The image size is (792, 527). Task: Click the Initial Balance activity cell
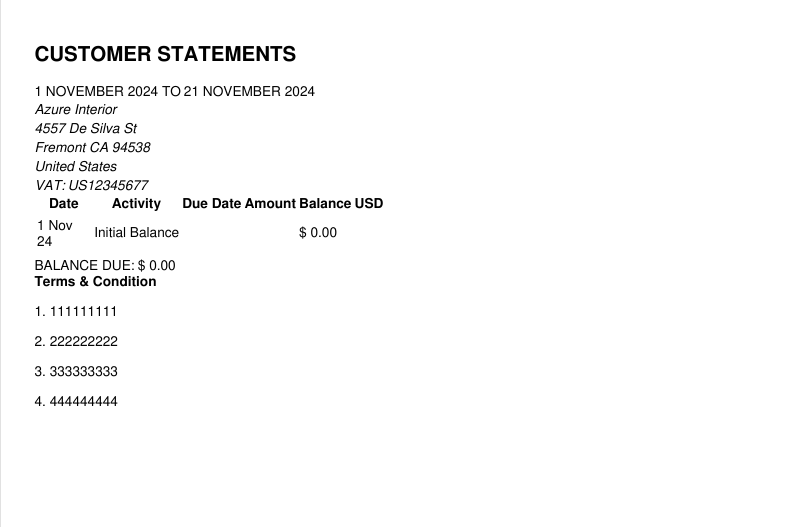click(x=136, y=232)
